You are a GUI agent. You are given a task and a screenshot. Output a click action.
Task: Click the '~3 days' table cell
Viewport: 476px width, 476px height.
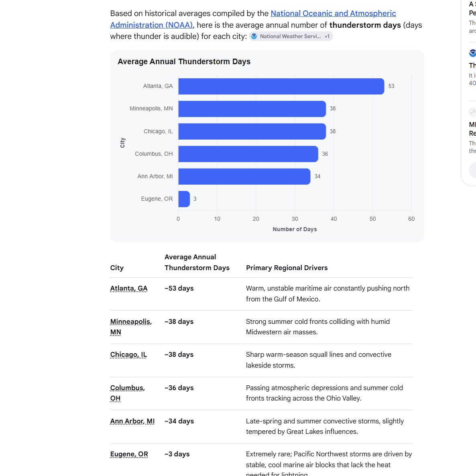(x=177, y=454)
